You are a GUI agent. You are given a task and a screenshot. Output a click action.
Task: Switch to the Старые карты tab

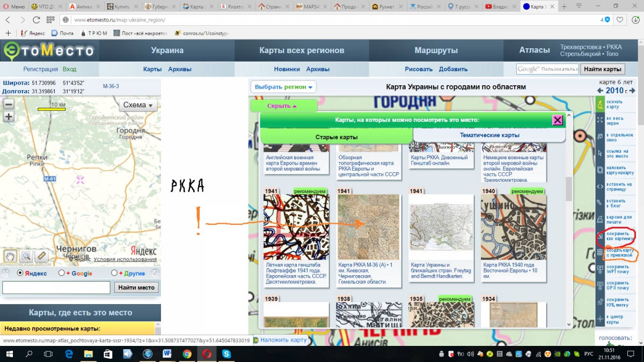point(336,137)
